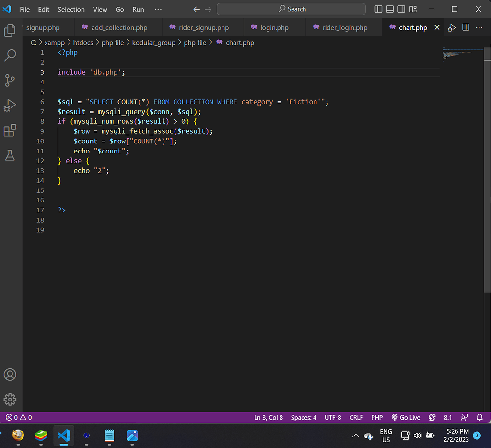Open the menu bar ellipsis overflow
The width and height of the screenshot is (491, 448).
158,9
